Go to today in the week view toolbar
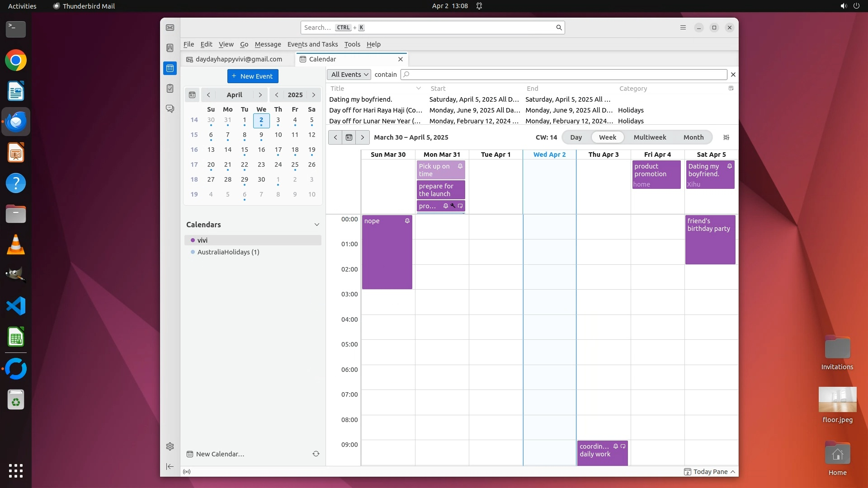Screen dimensions: 868x488 349,137
